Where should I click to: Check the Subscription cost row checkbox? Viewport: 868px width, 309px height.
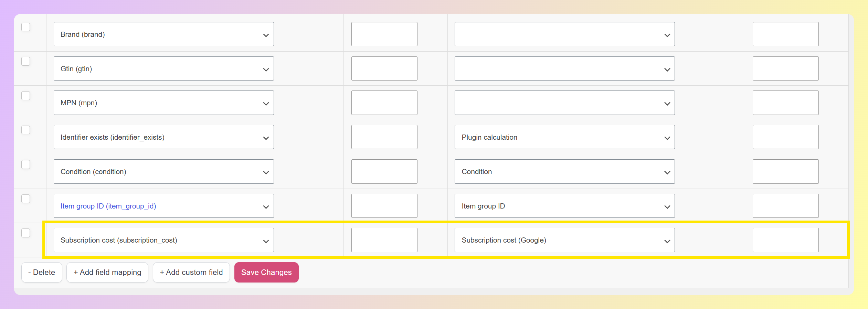click(26, 233)
